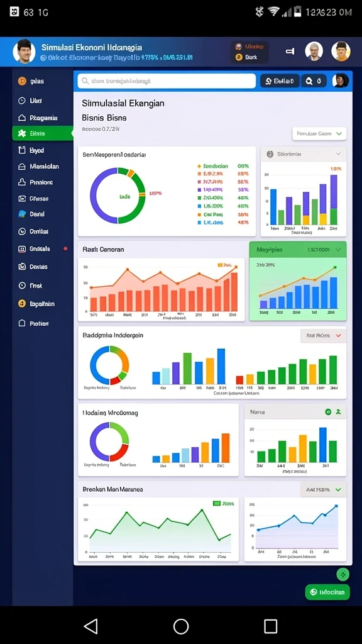Click the round green arrow button
The image size is (362, 644).
tap(343, 574)
